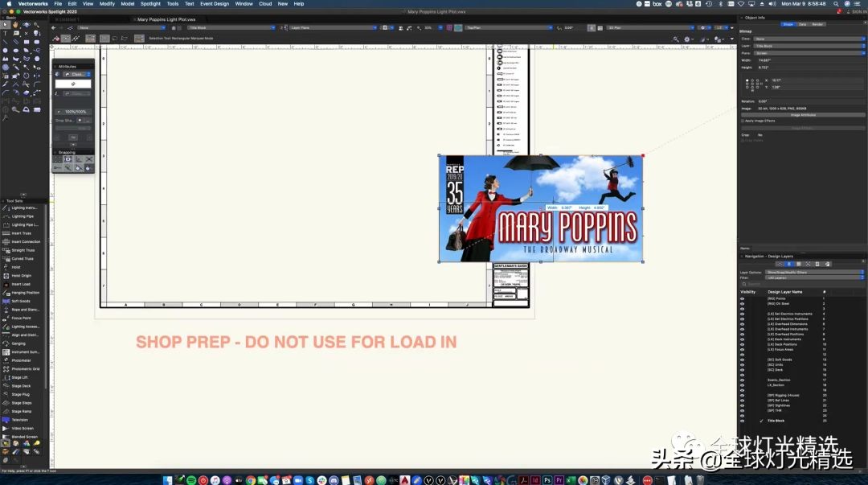Hide the [LX] Deck Instruments layer

point(743,339)
